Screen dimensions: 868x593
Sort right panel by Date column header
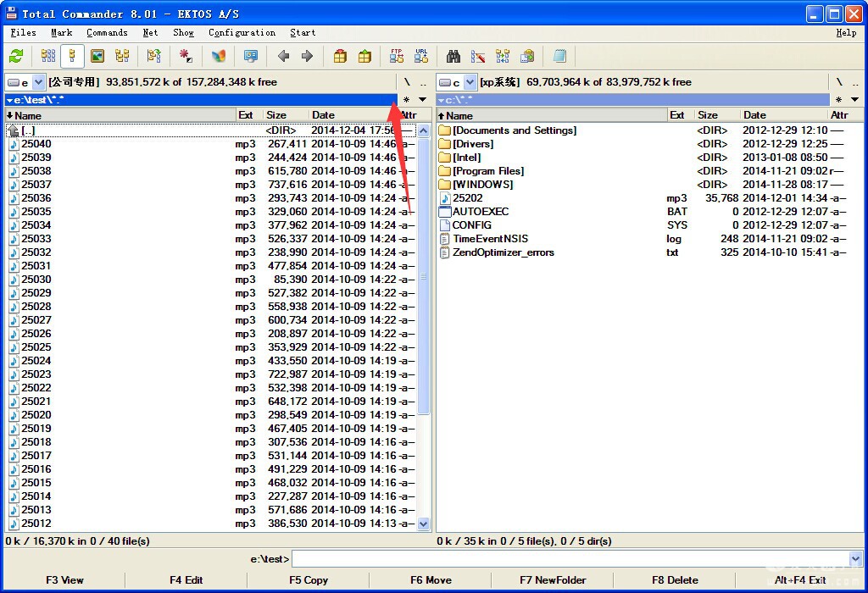(784, 115)
